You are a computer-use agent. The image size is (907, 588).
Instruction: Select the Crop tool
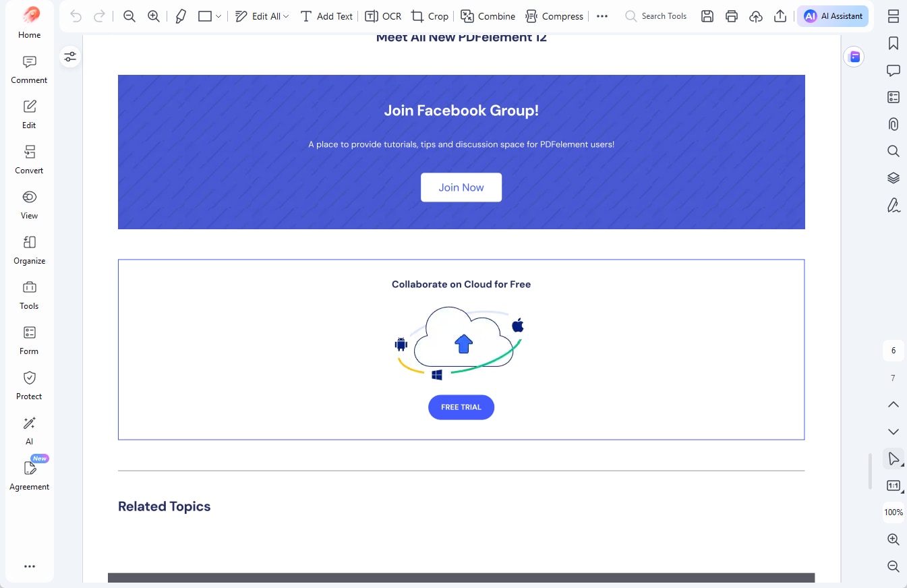(430, 16)
